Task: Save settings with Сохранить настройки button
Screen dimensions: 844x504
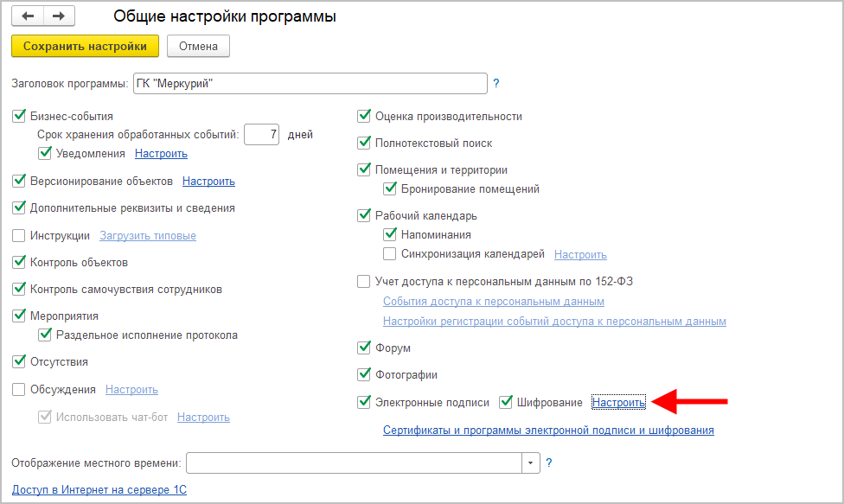Action: click(85, 46)
